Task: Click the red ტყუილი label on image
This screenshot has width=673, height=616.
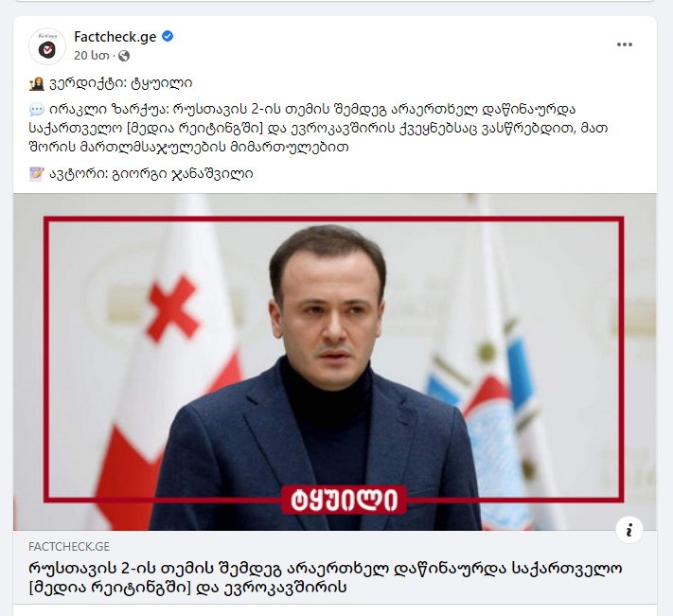Action: coord(344,500)
